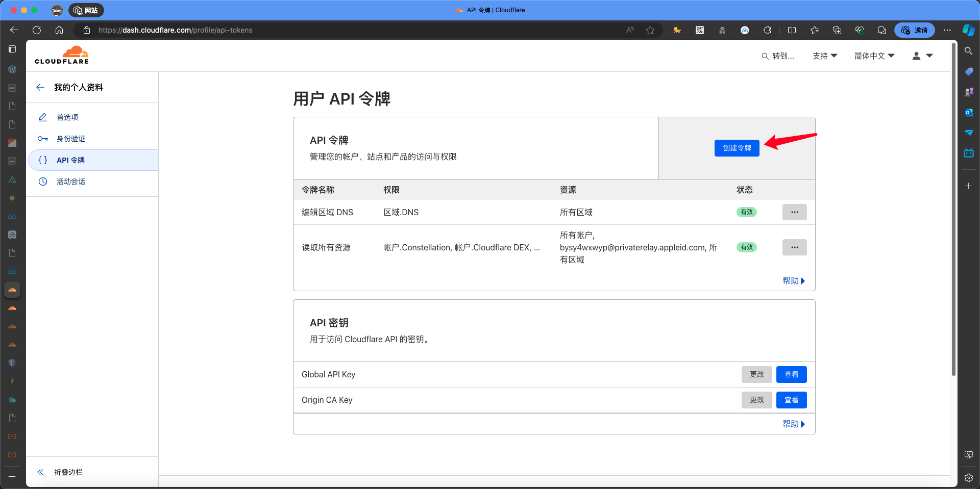Click the 有效 status badge for 读取所有资源
Viewport: 980px width, 489px height.
pos(746,247)
